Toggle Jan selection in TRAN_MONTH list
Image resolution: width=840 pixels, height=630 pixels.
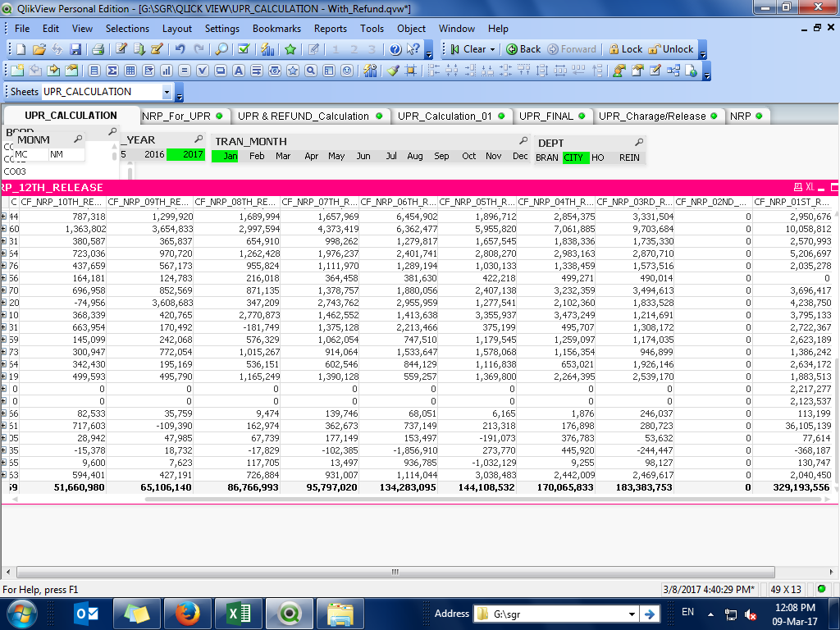225,156
